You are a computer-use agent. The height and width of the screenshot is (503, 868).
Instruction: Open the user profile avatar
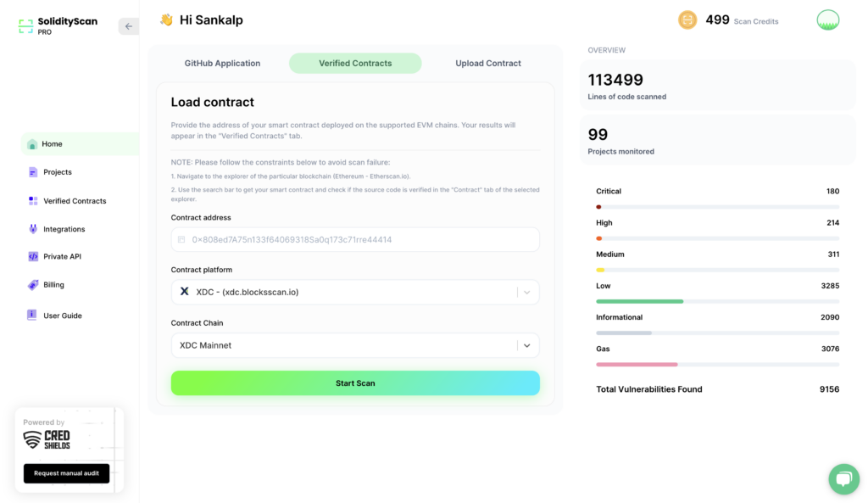pyautogui.click(x=827, y=20)
